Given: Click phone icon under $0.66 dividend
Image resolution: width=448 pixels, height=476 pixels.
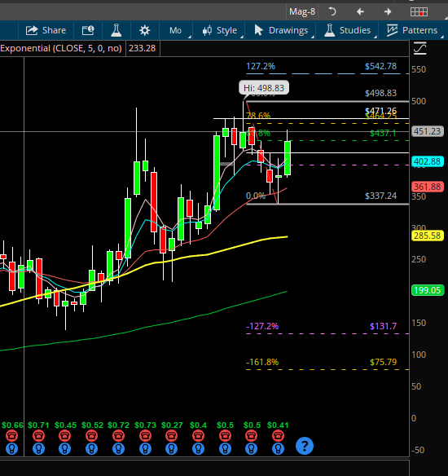Looking at the screenshot, I should pyautogui.click(x=12, y=436).
